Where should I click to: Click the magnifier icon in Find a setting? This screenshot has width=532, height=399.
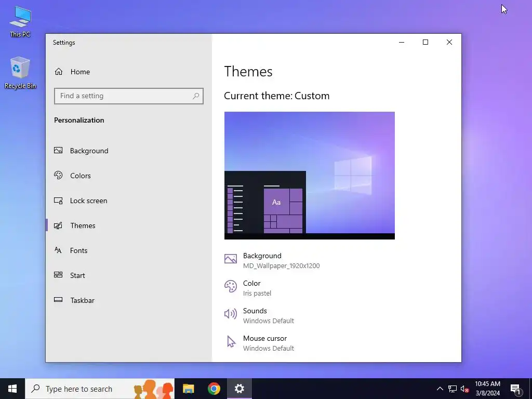point(196,96)
